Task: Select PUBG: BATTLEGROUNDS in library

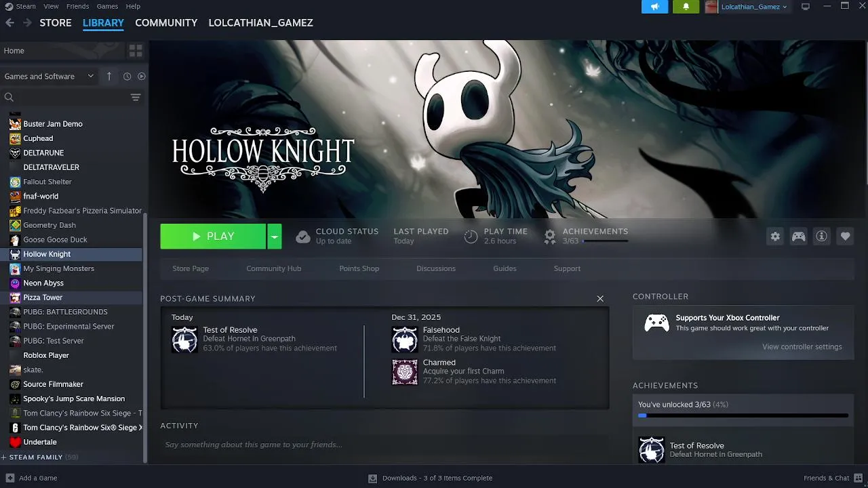Action: coord(72,312)
